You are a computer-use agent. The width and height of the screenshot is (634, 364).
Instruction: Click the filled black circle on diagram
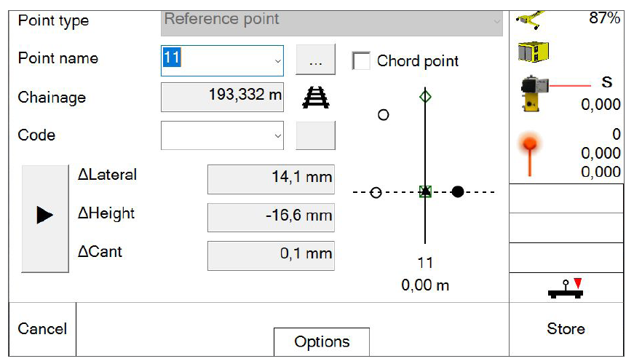(457, 191)
